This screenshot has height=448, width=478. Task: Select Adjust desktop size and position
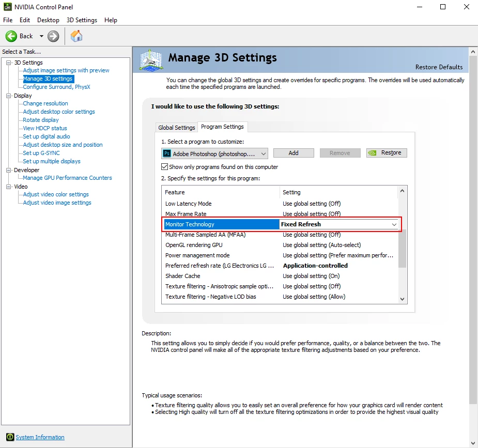click(63, 145)
